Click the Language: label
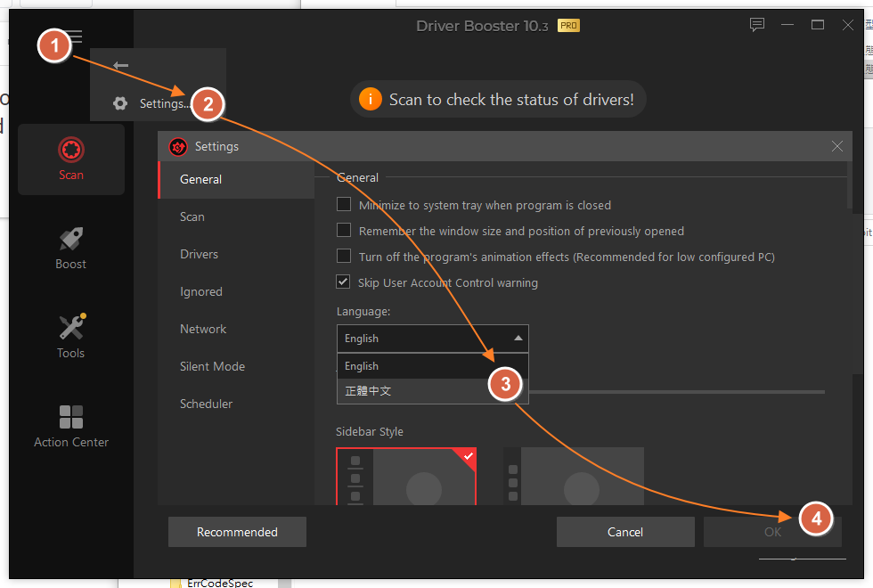Image resolution: width=873 pixels, height=588 pixels. tap(363, 311)
